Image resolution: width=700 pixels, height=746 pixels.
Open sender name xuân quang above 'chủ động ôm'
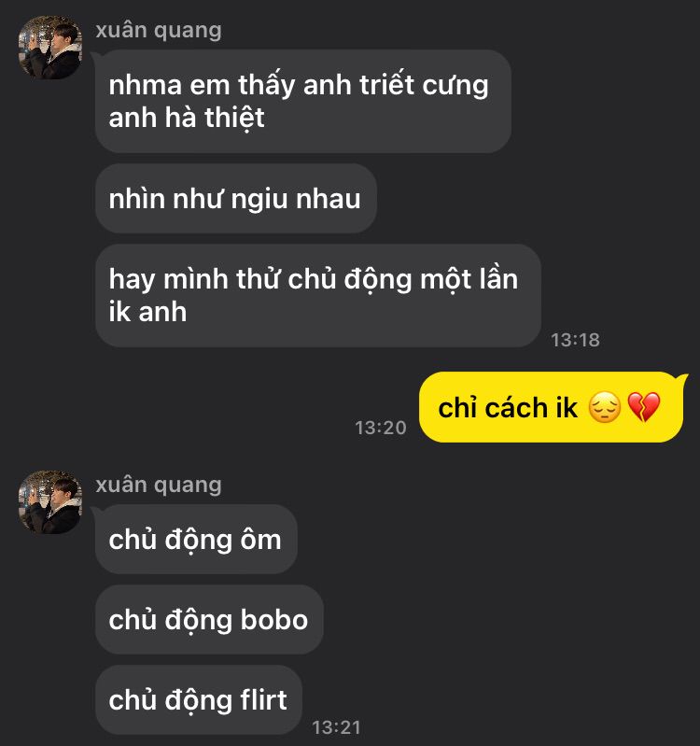[159, 486]
